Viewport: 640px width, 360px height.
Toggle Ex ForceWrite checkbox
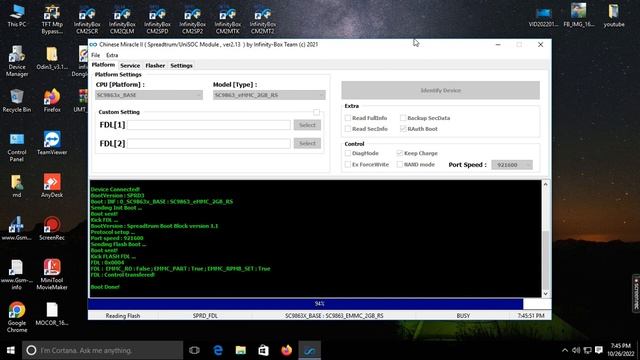pos(348,164)
